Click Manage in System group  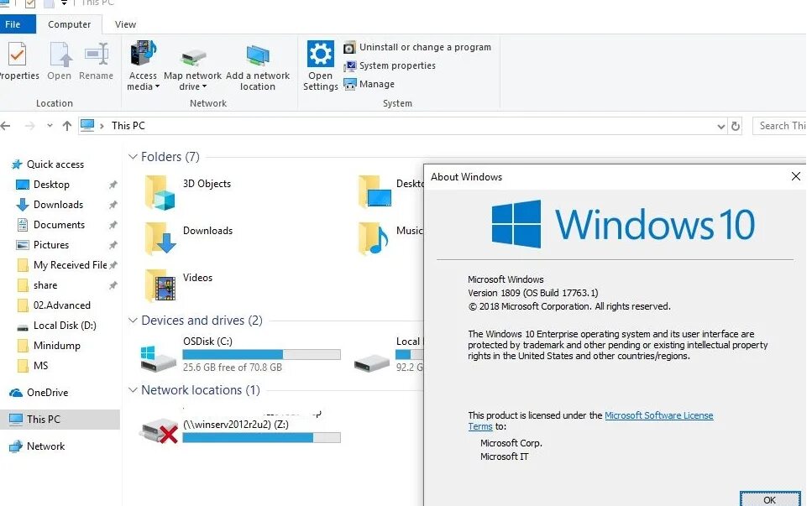point(369,84)
